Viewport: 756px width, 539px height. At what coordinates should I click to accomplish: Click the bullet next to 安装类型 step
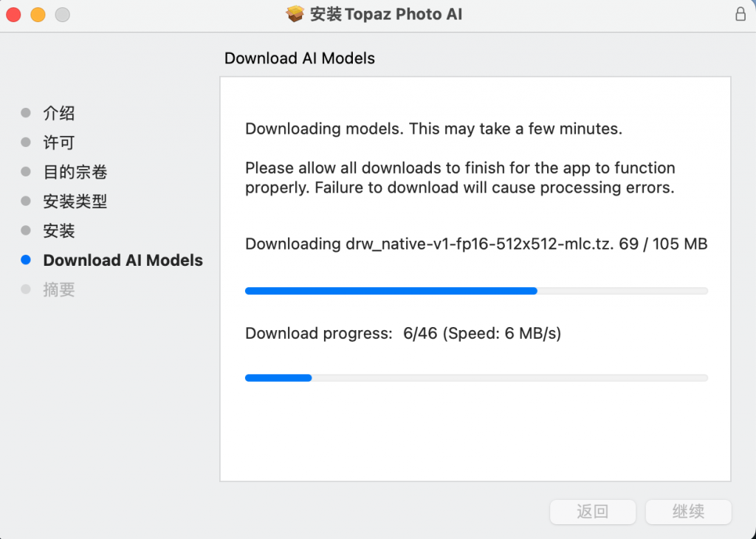pos(27,201)
